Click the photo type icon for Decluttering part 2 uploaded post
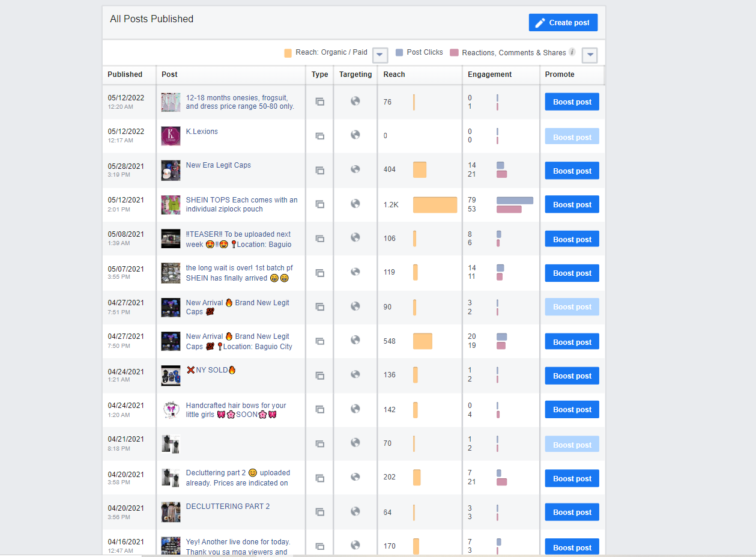The width and height of the screenshot is (756, 557). 320,478
